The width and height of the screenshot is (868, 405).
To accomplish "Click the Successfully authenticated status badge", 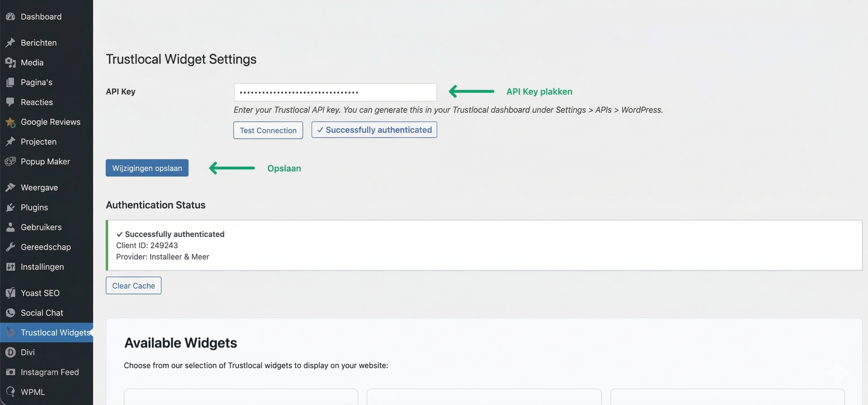I will [374, 130].
